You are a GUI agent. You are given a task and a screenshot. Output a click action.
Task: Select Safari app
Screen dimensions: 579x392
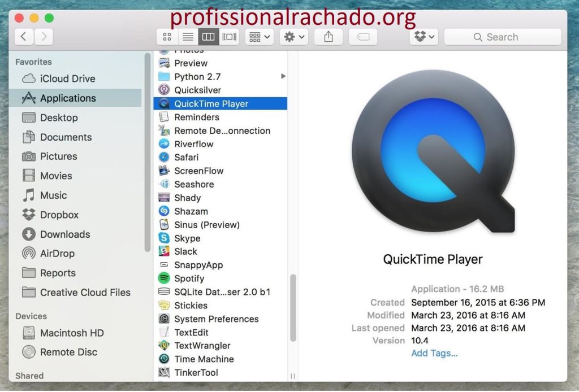220,158
